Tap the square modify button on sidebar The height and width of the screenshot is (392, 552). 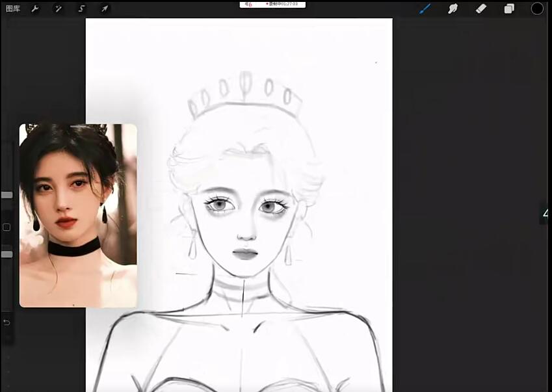tap(7, 227)
